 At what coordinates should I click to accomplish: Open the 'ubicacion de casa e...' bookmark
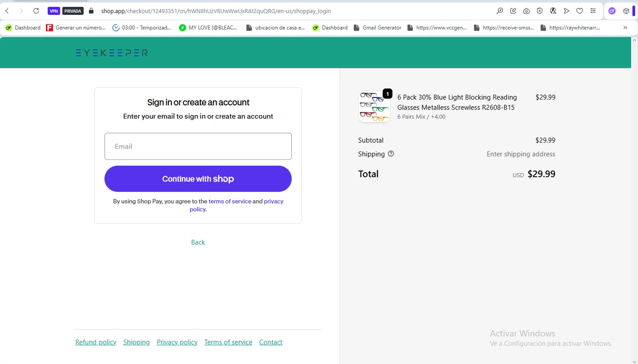276,28
